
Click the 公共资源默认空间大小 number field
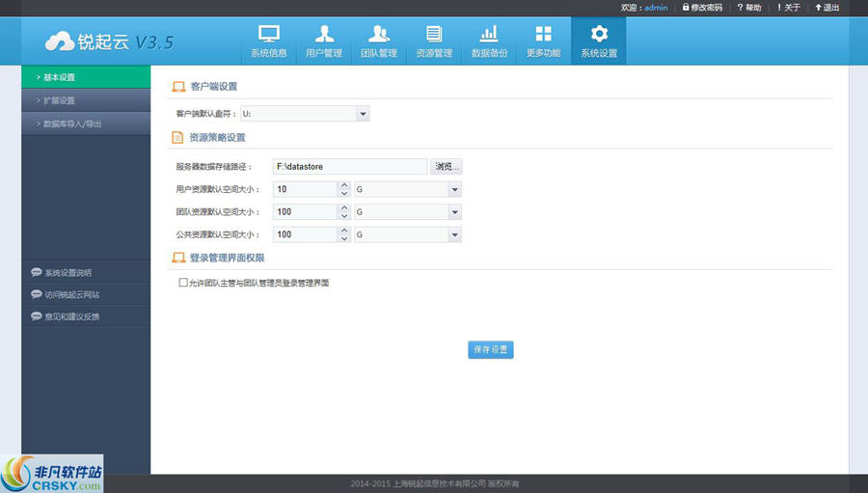[x=305, y=234]
